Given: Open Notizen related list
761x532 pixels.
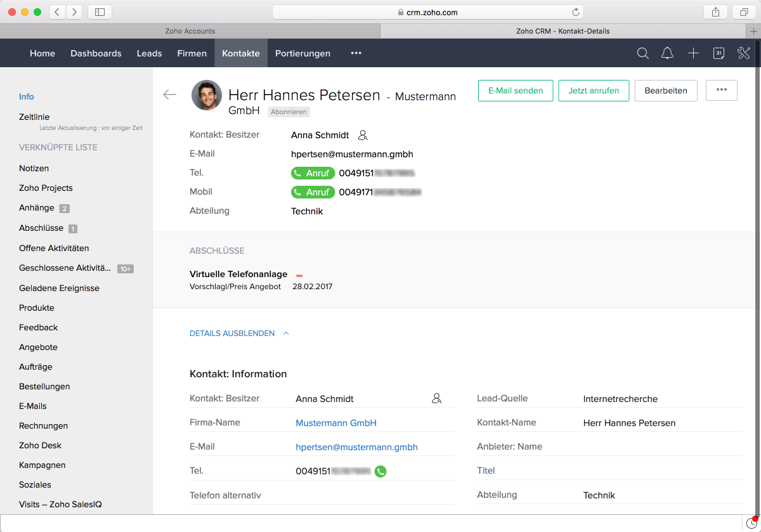Looking at the screenshot, I should coord(34,168).
